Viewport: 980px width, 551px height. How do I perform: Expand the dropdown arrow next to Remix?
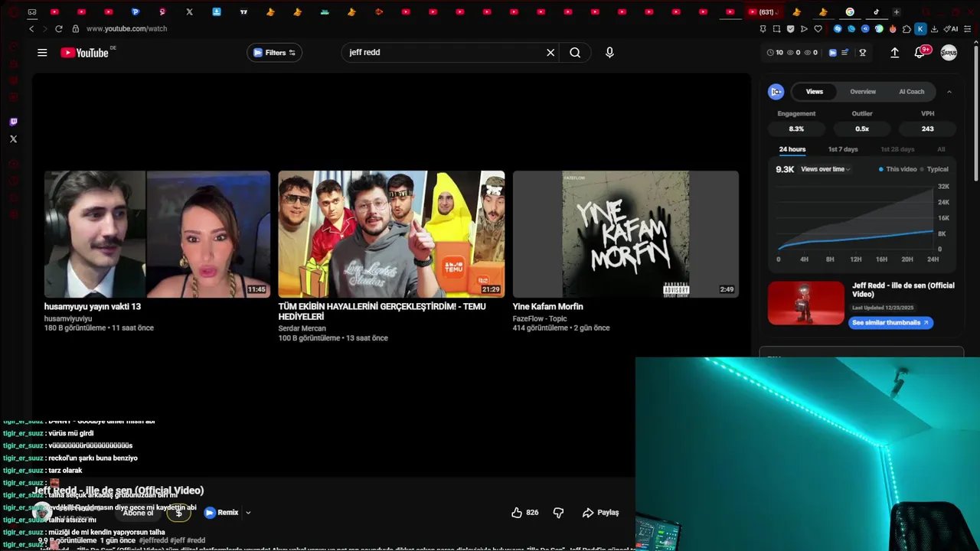coord(248,513)
